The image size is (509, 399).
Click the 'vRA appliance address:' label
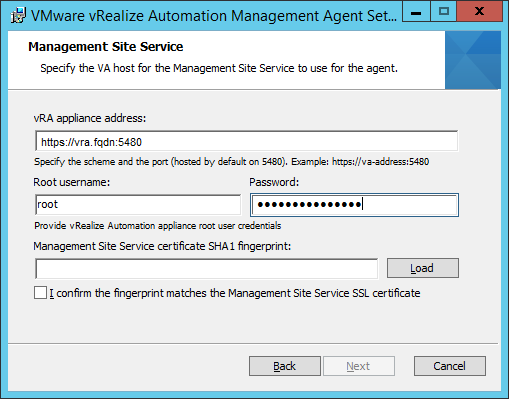(90, 118)
